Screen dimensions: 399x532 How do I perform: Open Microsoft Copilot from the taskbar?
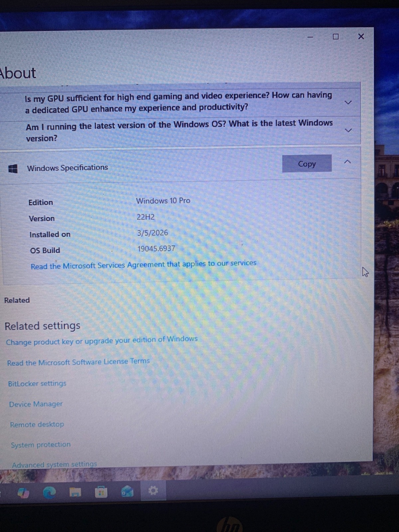tap(23, 492)
